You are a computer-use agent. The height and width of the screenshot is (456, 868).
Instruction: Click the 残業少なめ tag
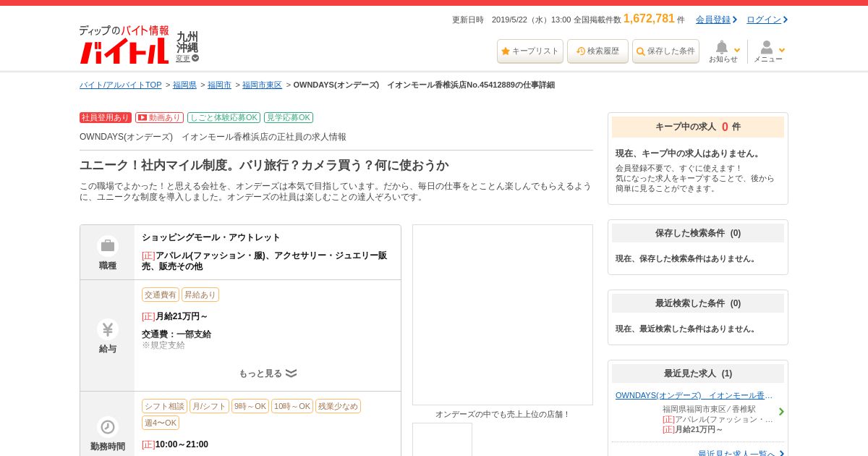tap(338, 406)
